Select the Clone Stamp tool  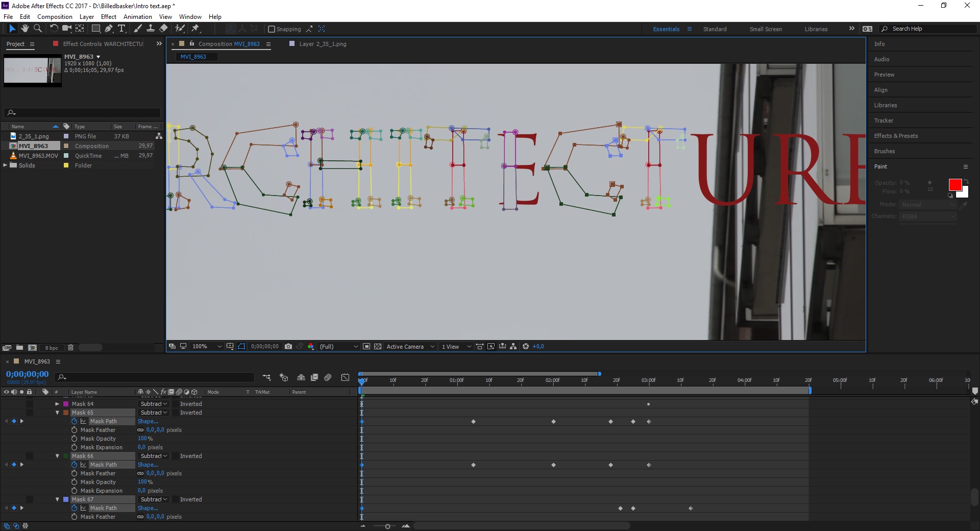tap(151, 29)
